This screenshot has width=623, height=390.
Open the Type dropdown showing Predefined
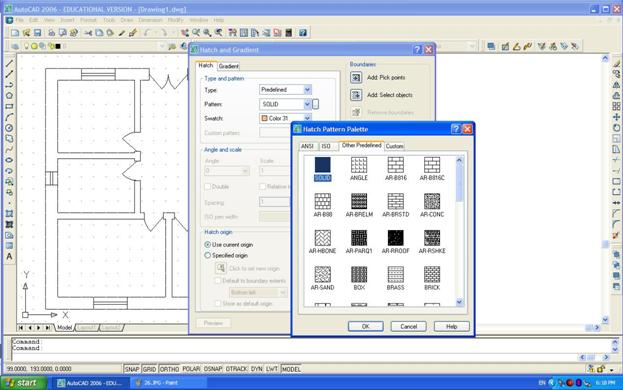pyautogui.click(x=285, y=90)
